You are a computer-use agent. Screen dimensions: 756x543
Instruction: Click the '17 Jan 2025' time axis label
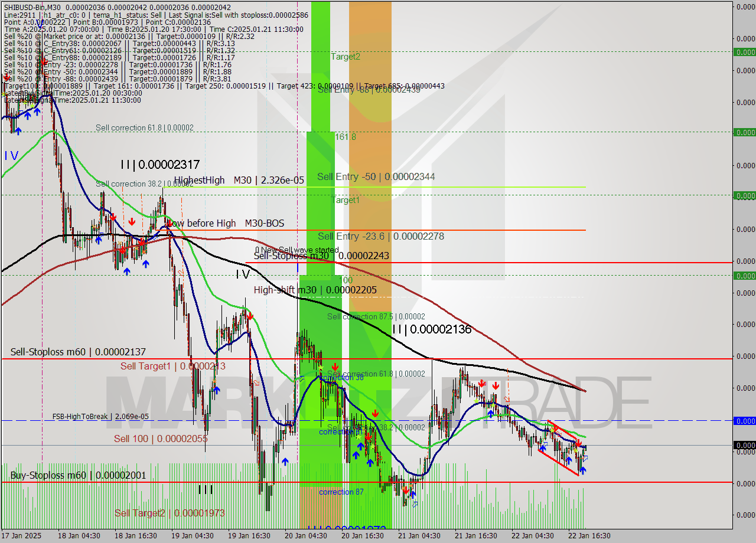pyautogui.click(x=22, y=535)
